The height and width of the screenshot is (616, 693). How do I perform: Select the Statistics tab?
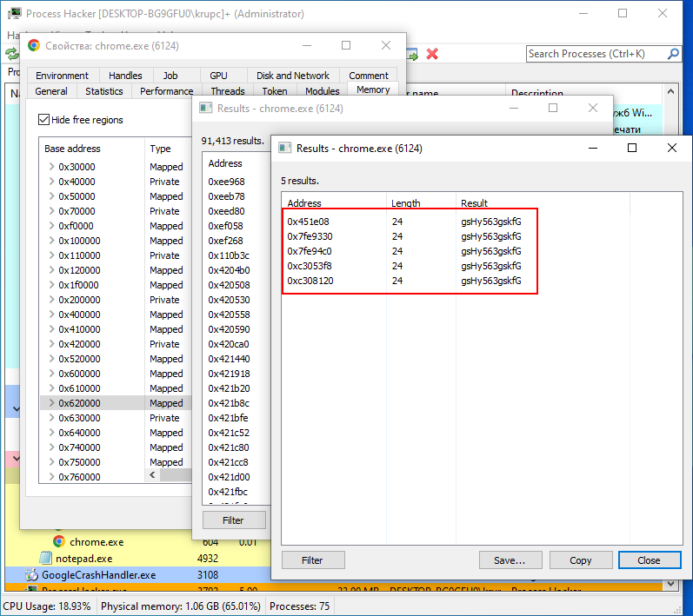coord(103,91)
